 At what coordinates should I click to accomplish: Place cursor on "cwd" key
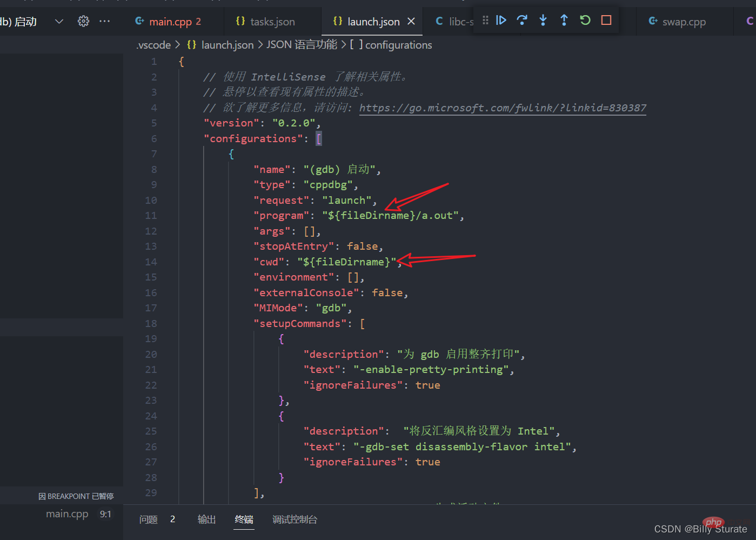tap(269, 262)
